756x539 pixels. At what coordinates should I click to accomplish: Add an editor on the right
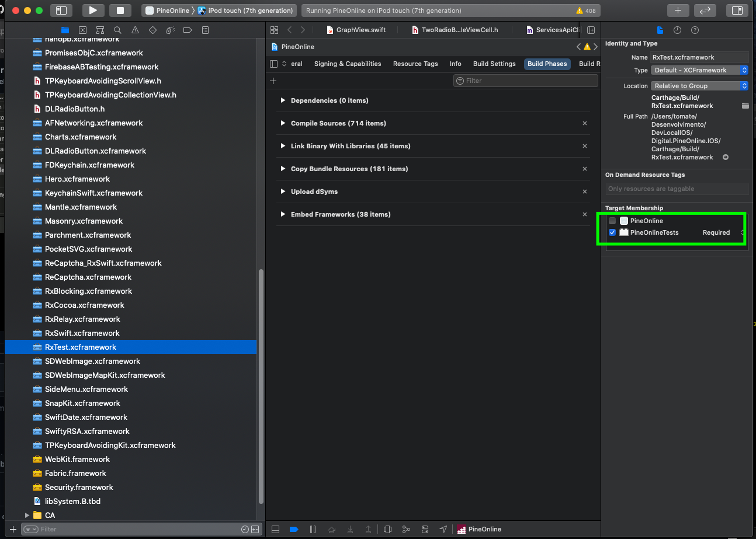(x=591, y=30)
